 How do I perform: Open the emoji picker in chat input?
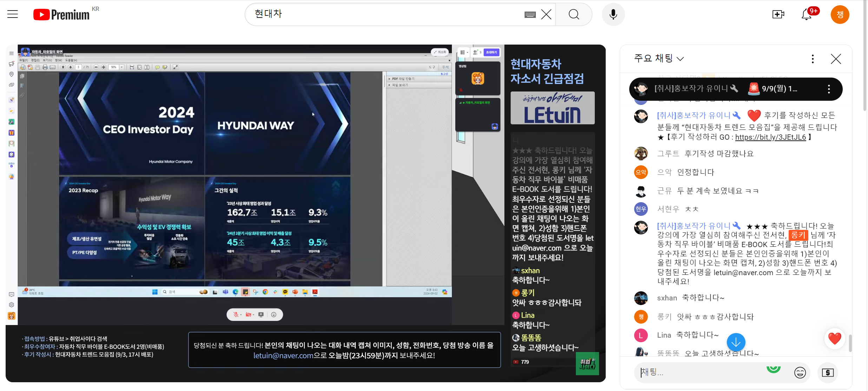800,372
